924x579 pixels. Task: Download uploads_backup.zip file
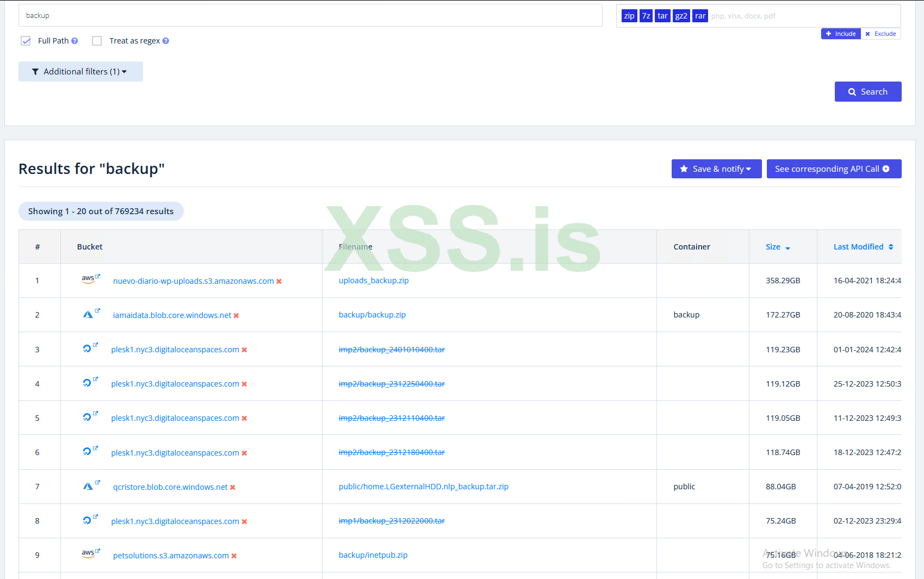pos(374,281)
